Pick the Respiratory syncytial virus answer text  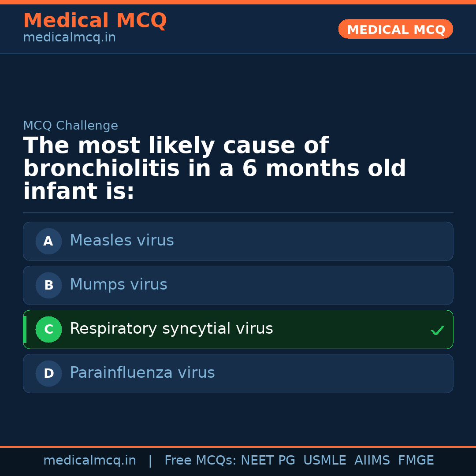tap(171, 329)
